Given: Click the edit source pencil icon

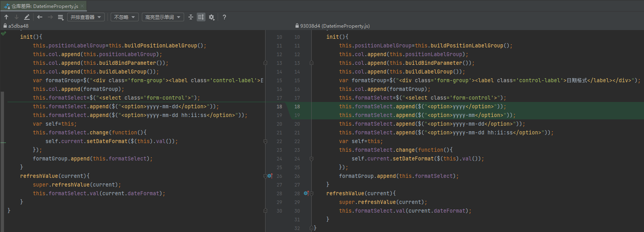Looking at the screenshot, I should (x=26, y=17).
